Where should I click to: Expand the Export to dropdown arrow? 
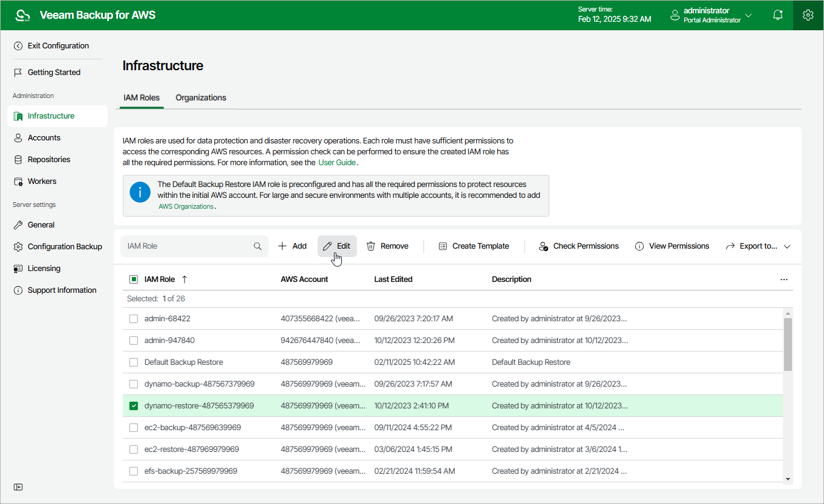click(787, 246)
